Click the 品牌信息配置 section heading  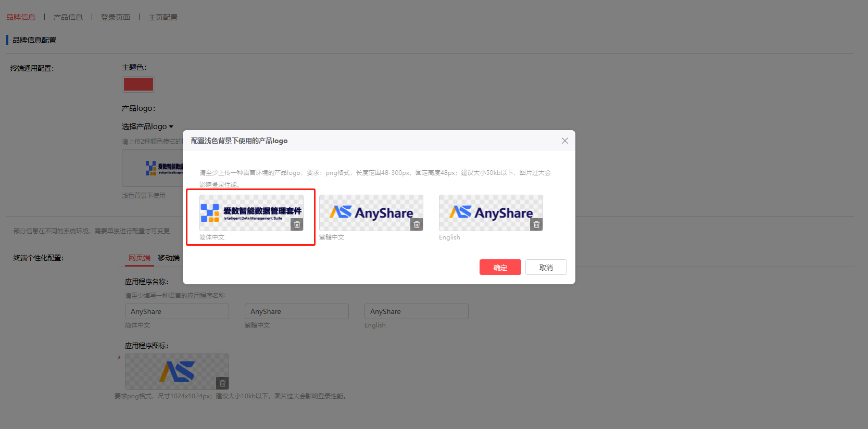(34, 40)
